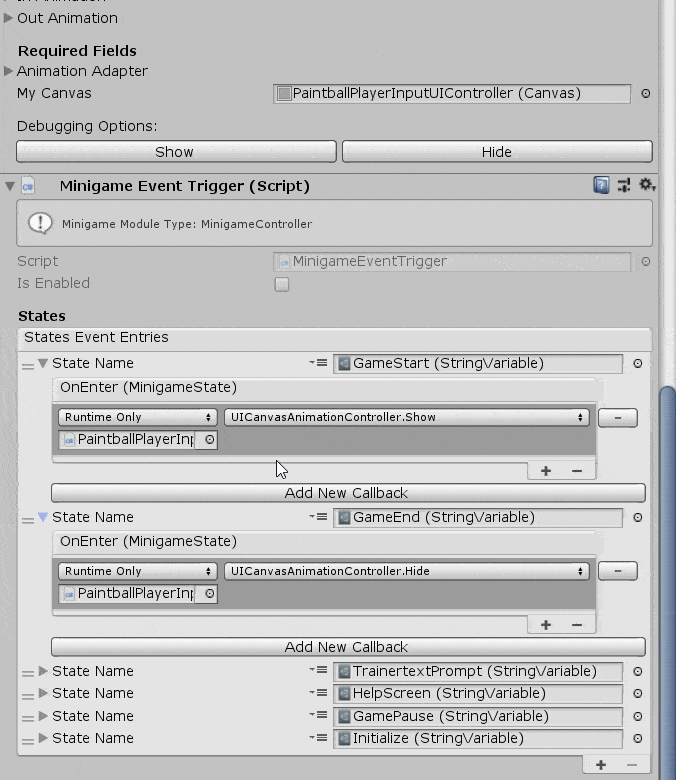Viewport: 676px width, 780px height.
Task: Click Add New Callback under GameStart
Action: 348,493
